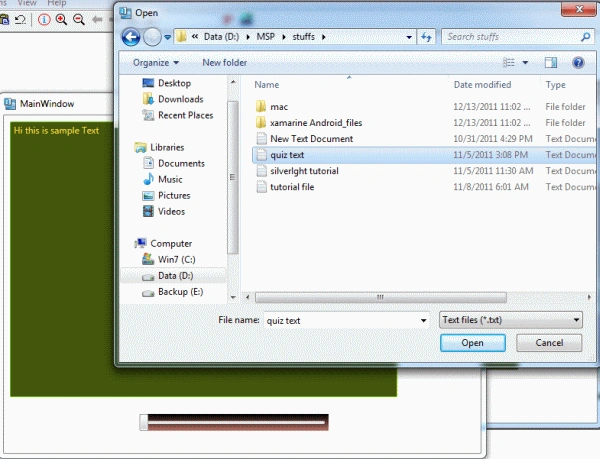Viewport: 600px width, 459px height.
Task: Open the Text files (*.txt) filter dropdown
Action: click(x=511, y=320)
